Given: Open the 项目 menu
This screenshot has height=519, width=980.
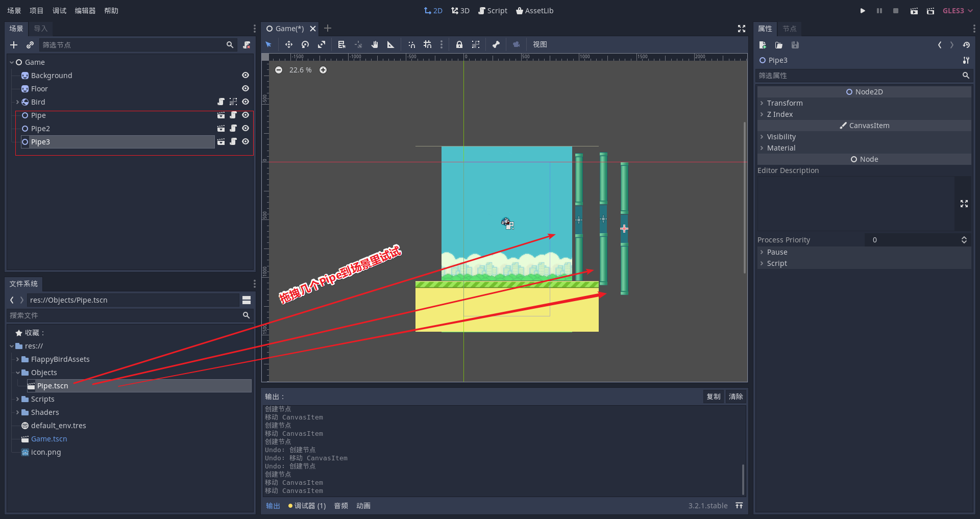Looking at the screenshot, I should (37, 11).
